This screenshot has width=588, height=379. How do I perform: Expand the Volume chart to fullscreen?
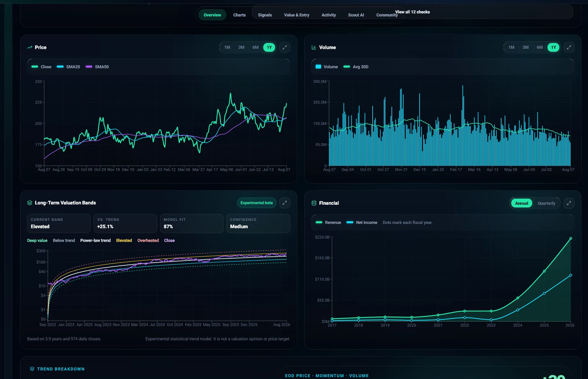tap(569, 47)
